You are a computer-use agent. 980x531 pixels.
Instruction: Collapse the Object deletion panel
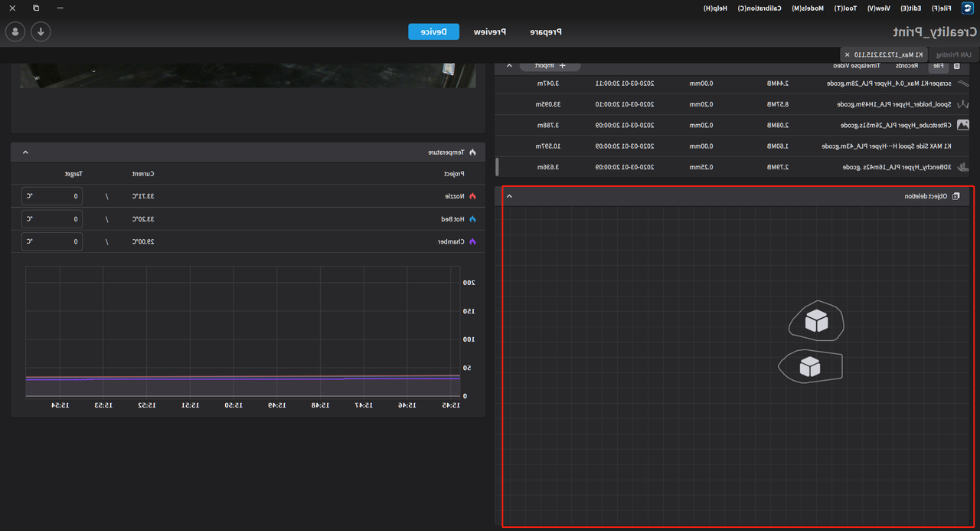pyautogui.click(x=510, y=196)
